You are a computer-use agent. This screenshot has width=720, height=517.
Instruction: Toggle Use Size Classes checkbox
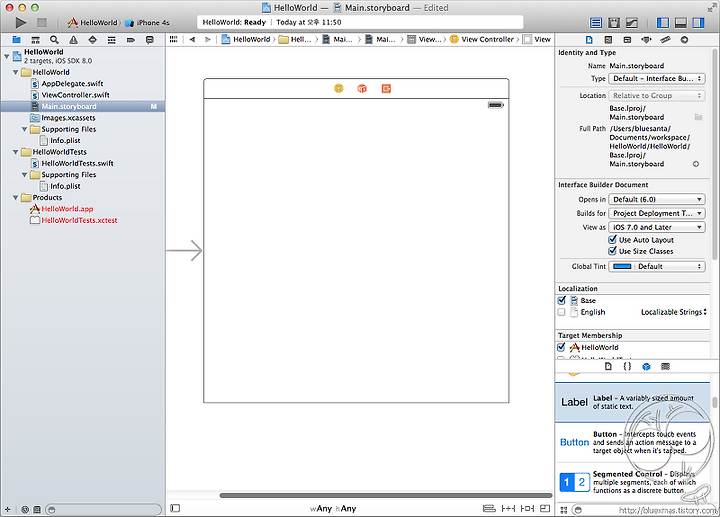[612, 251]
